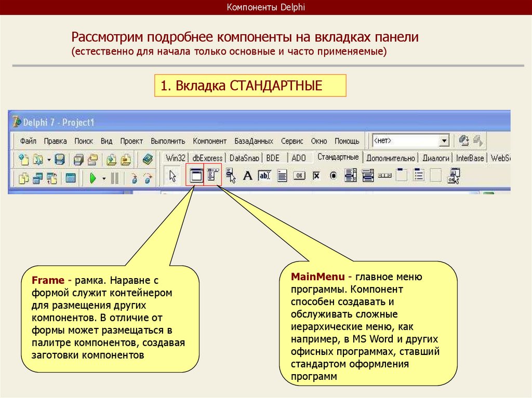Open the БазаДанных menu
Screen dimensions: 532x398
254,141
